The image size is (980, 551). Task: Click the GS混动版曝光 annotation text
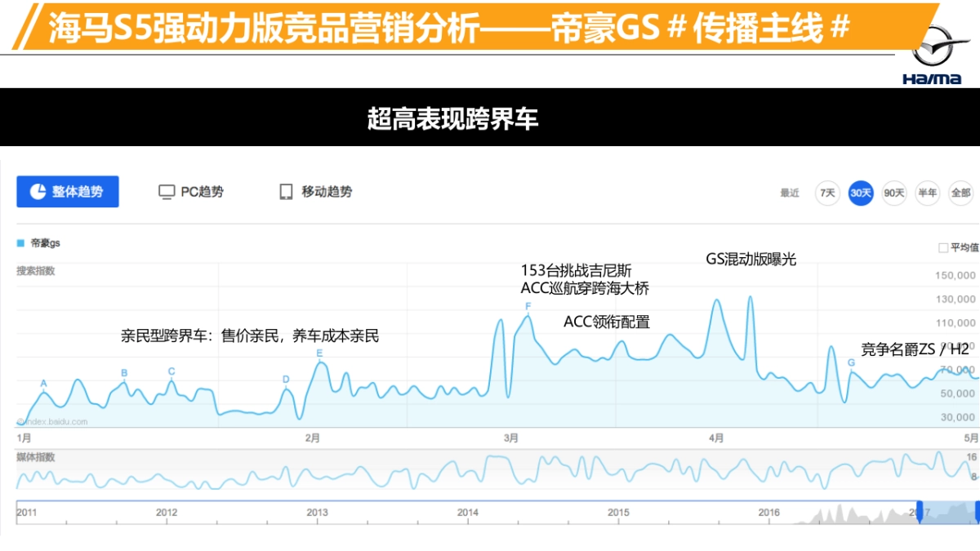click(x=752, y=260)
